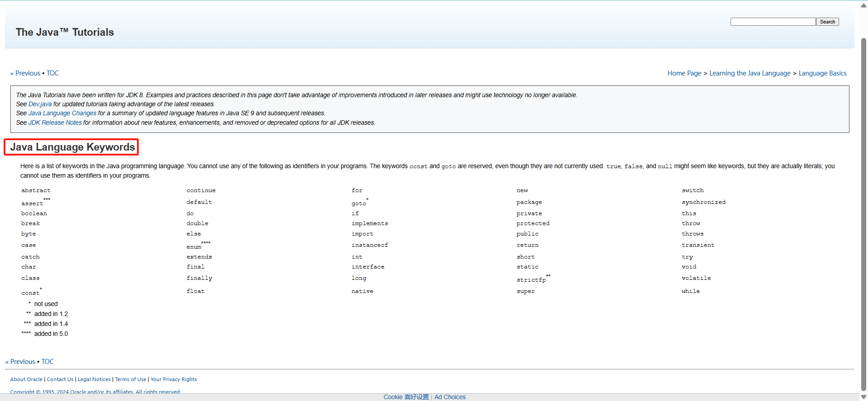Click the keyword double

pyautogui.click(x=198, y=223)
